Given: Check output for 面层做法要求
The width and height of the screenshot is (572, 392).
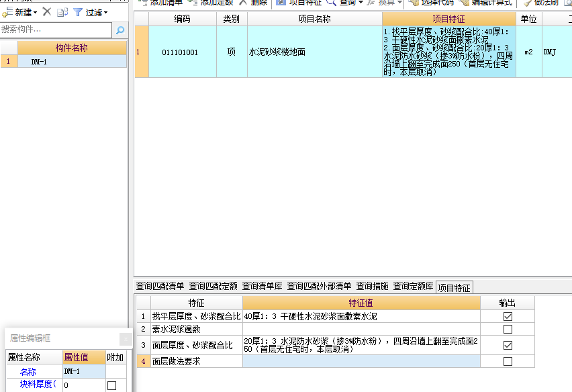Looking at the screenshot, I should click(x=508, y=361).
